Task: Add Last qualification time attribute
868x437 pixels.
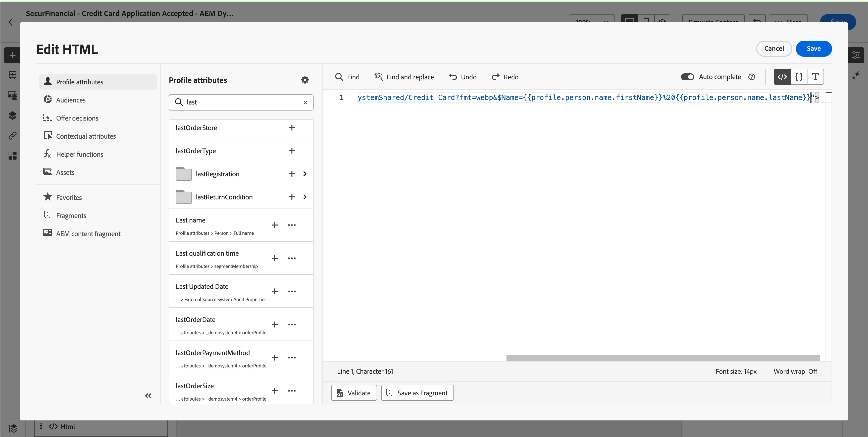Action: (x=275, y=258)
